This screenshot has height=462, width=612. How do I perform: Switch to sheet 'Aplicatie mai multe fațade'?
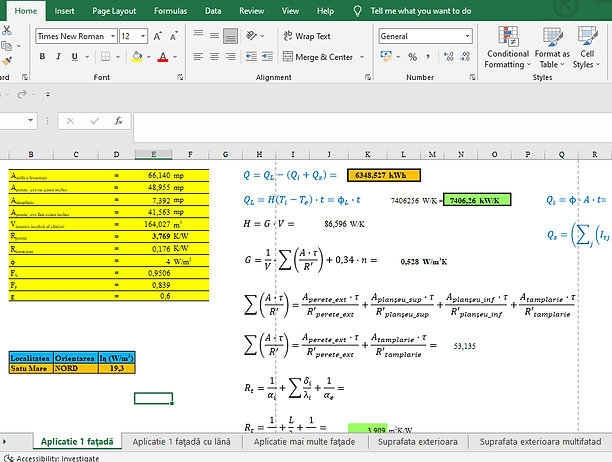(x=305, y=441)
